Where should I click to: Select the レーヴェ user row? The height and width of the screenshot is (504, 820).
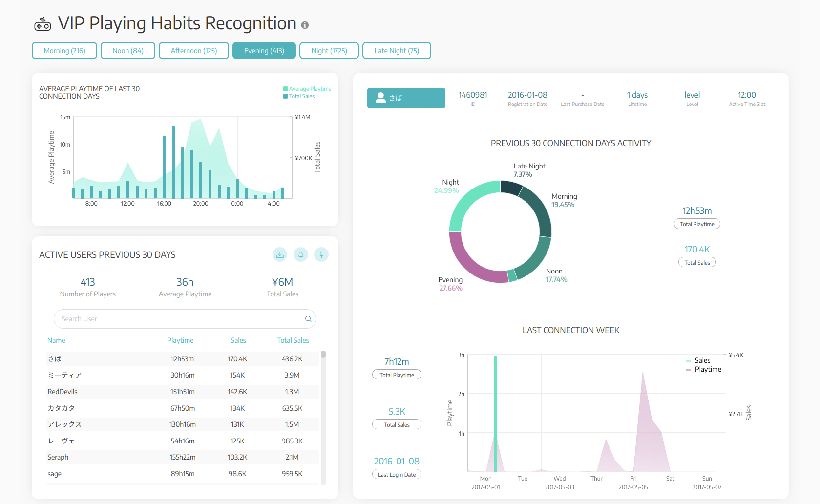tap(183, 441)
